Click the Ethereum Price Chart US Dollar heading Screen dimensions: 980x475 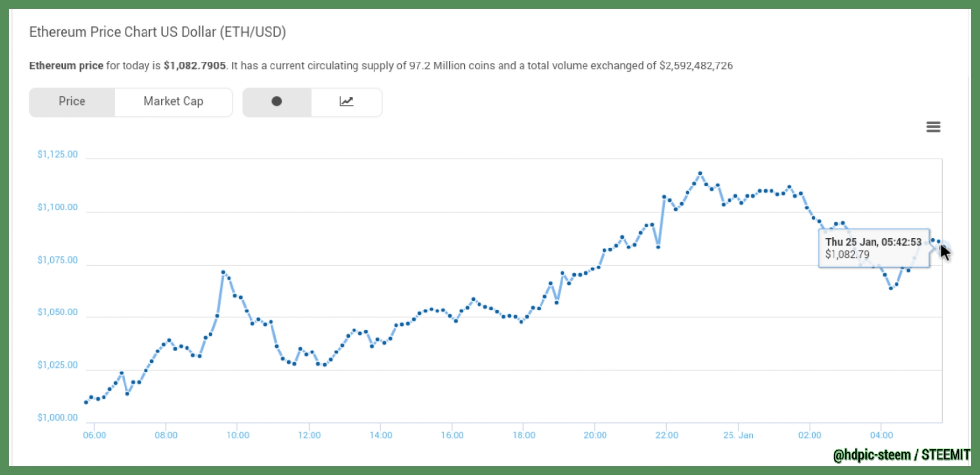pos(158,32)
